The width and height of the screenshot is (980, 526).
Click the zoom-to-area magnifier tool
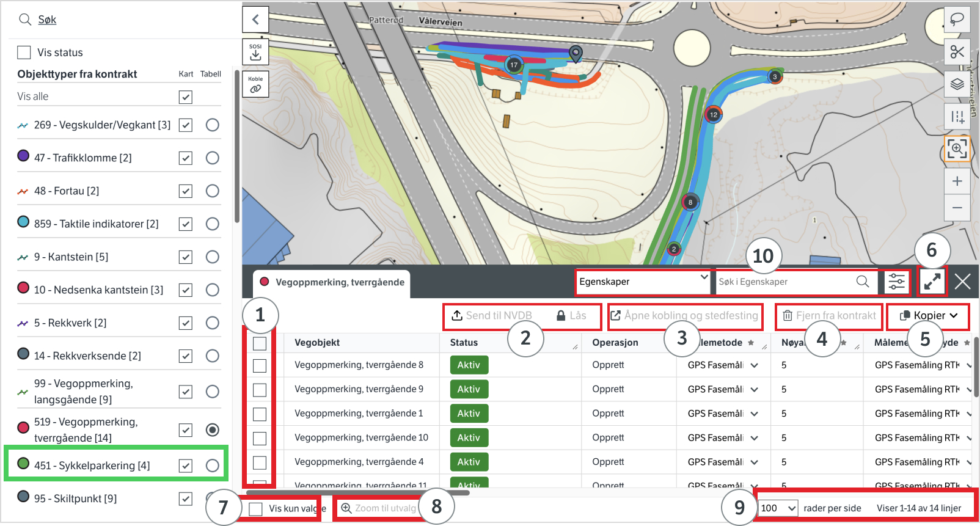click(x=957, y=148)
